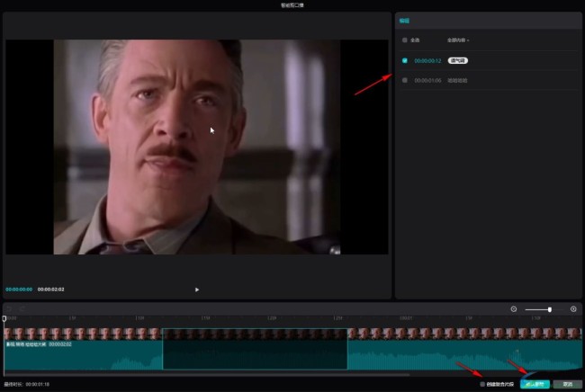This screenshot has height=392, width=585.
Task: Adjust the timeline zoom slider handle
Action: pos(550,309)
